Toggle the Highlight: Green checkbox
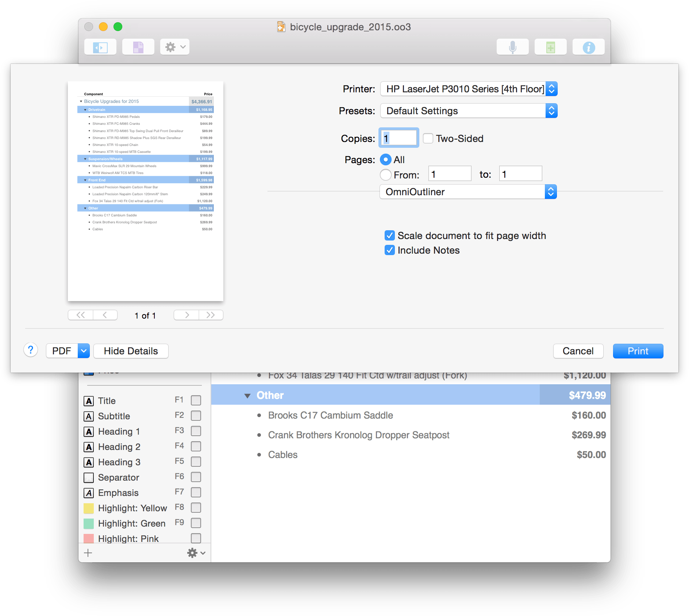Viewport: 689px width, 616px height. 196,523
